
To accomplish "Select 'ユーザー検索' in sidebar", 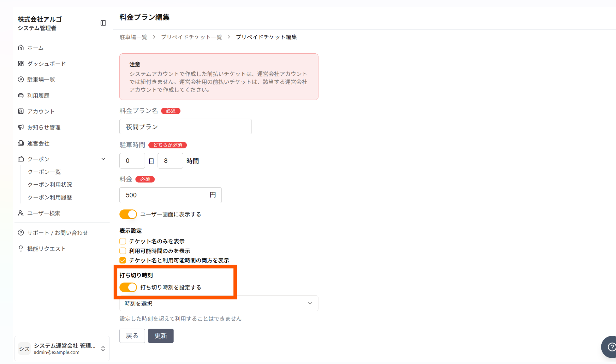I will [x=44, y=213].
